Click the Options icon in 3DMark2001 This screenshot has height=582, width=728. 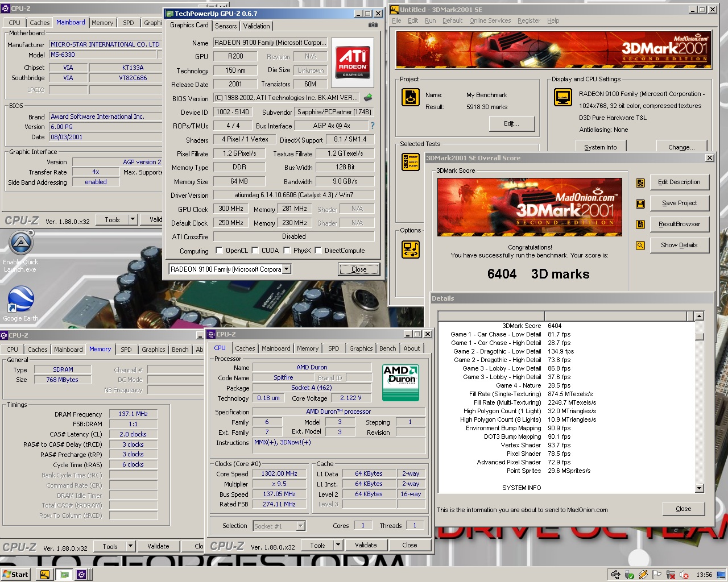pos(411,249)
